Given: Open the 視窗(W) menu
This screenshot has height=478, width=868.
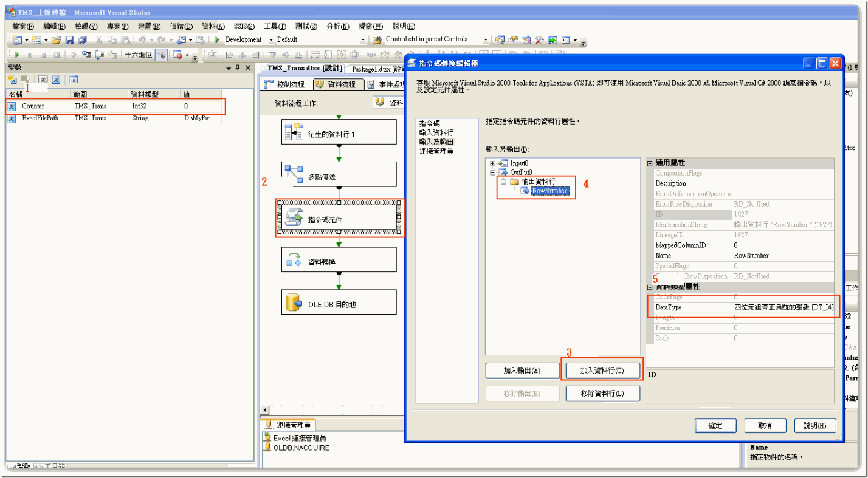Looking at the screenshot, I should (x=371, y=26).
